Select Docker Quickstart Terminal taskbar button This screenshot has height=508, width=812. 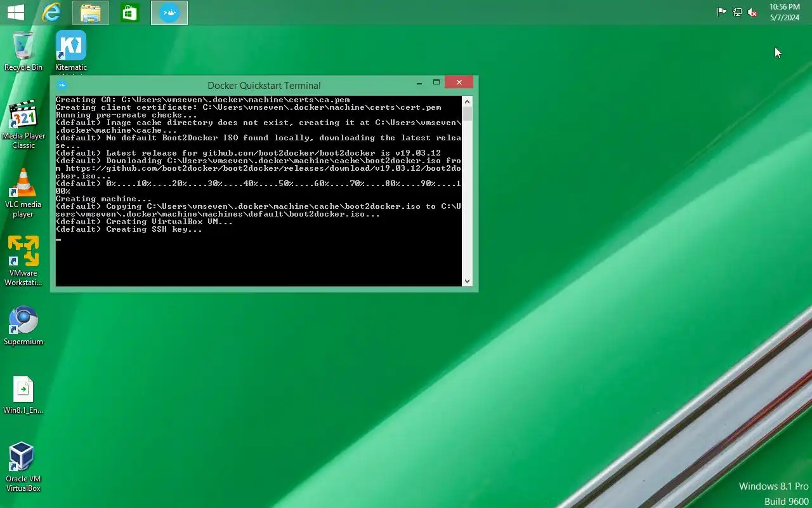pos(169,13)
